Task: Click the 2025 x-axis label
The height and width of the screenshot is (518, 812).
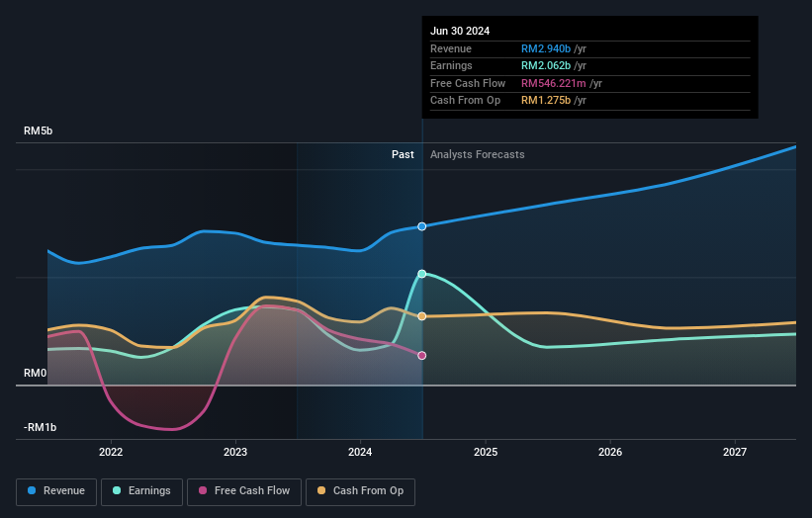Action: point(486,453)
